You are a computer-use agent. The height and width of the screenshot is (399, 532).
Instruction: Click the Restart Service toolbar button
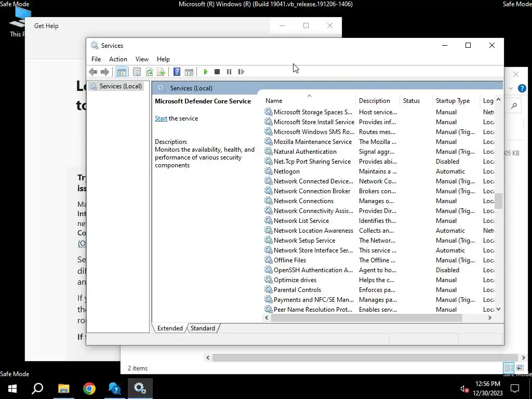click(241, 72)
